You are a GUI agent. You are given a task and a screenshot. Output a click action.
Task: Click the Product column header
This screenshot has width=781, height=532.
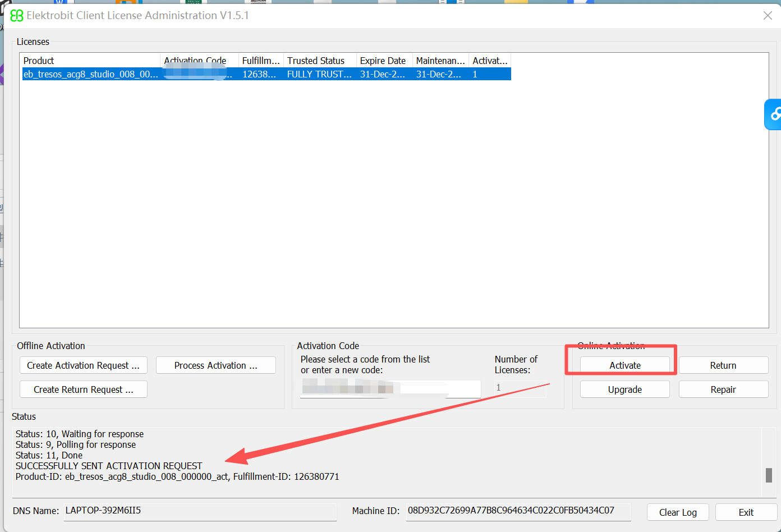[x=90, y=61]
